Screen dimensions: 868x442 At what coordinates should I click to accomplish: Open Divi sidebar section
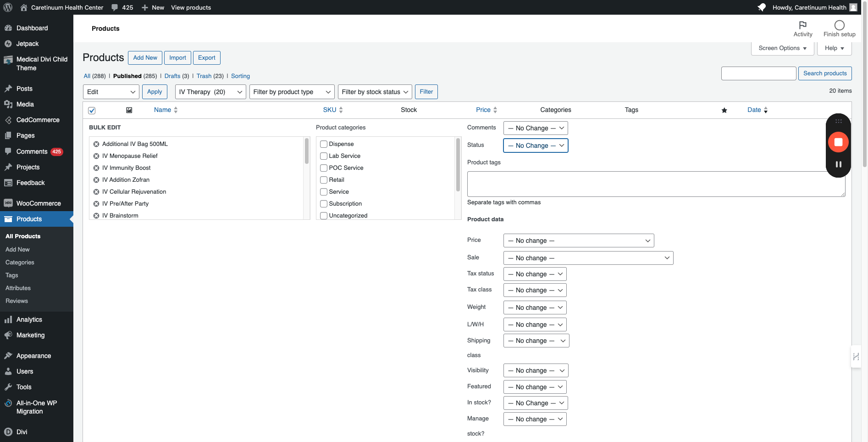pyautogui.click(x=22, y=432)
